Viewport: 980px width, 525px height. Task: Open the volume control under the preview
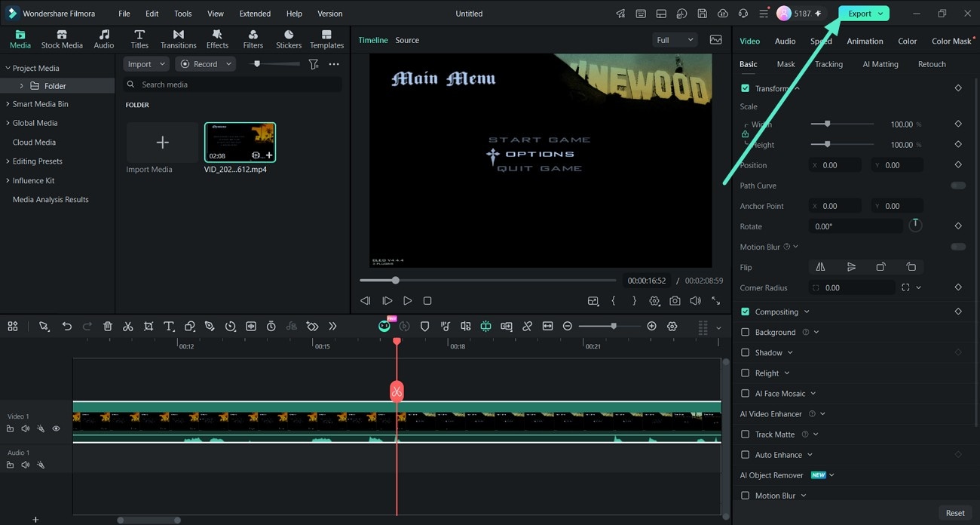(x=695, y=300)
